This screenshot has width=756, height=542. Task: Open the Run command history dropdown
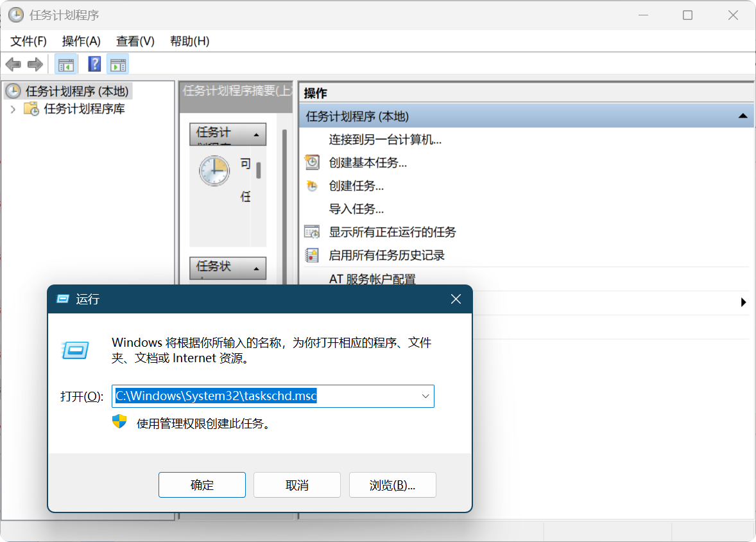[x=425, y=396]
